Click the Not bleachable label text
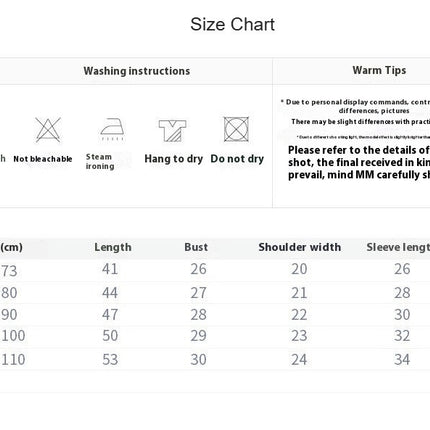430x430 pixels. (x=43, y=159)
